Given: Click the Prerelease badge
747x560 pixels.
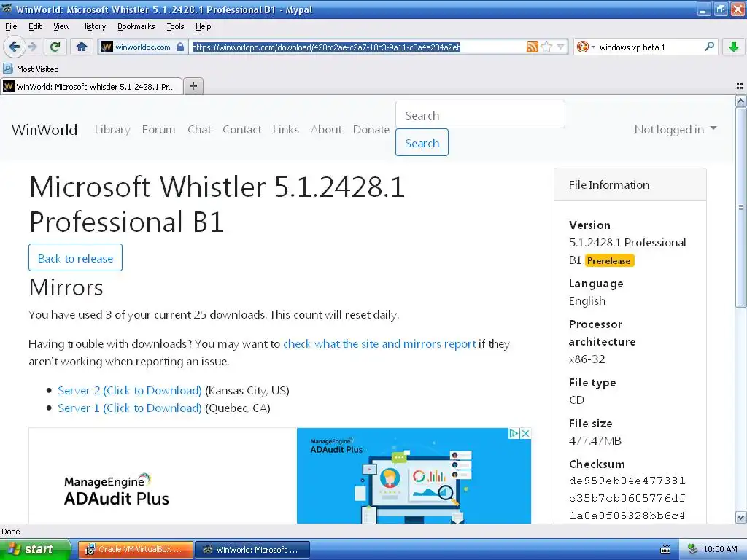Looking at the screenshot, I should tap(609, 260).
